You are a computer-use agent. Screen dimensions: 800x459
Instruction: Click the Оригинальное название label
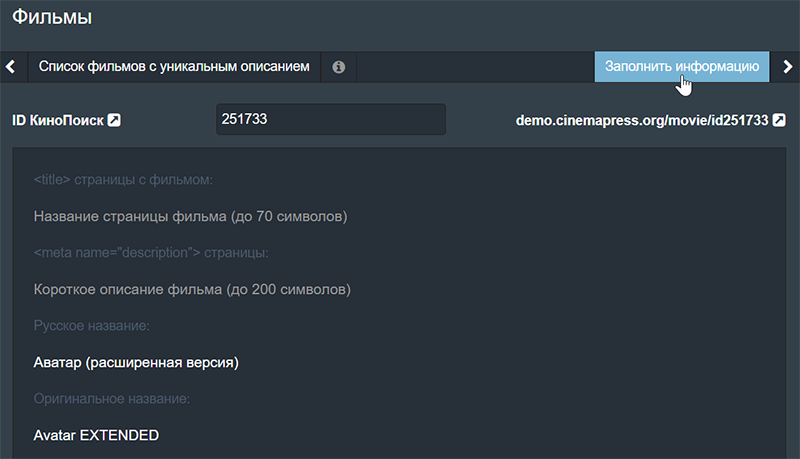tap(112, 399)
